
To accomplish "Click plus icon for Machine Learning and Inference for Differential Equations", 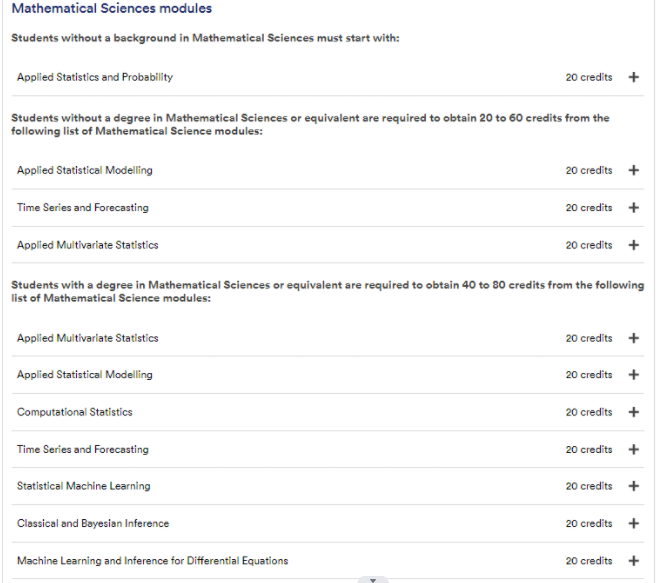I will (633, 561).
